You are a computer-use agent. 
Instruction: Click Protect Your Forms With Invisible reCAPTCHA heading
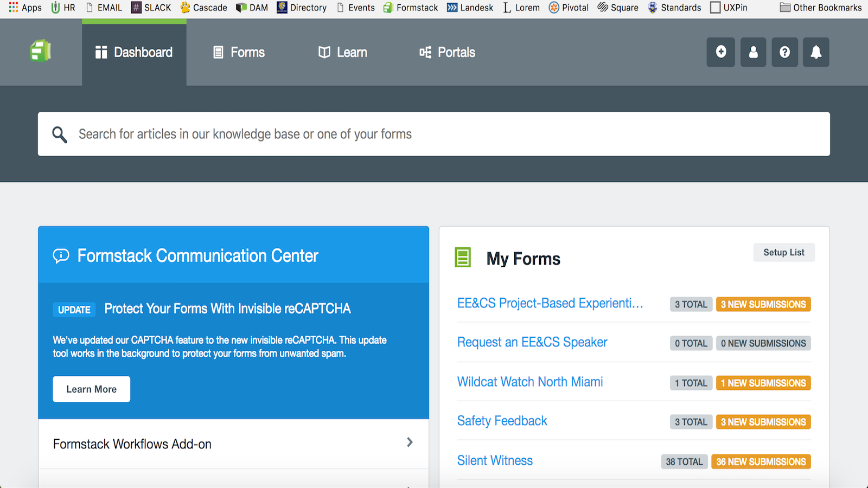[x=227, y=309]
